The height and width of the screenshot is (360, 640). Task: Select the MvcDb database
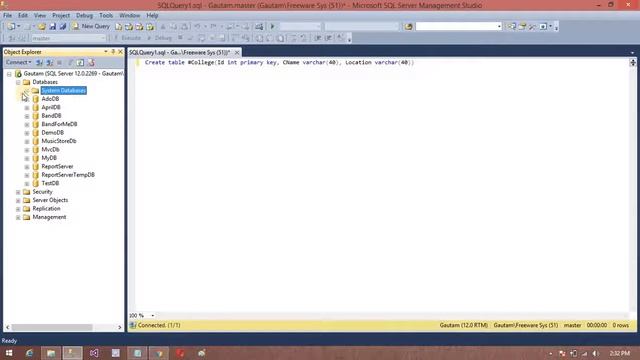[50, 149]
